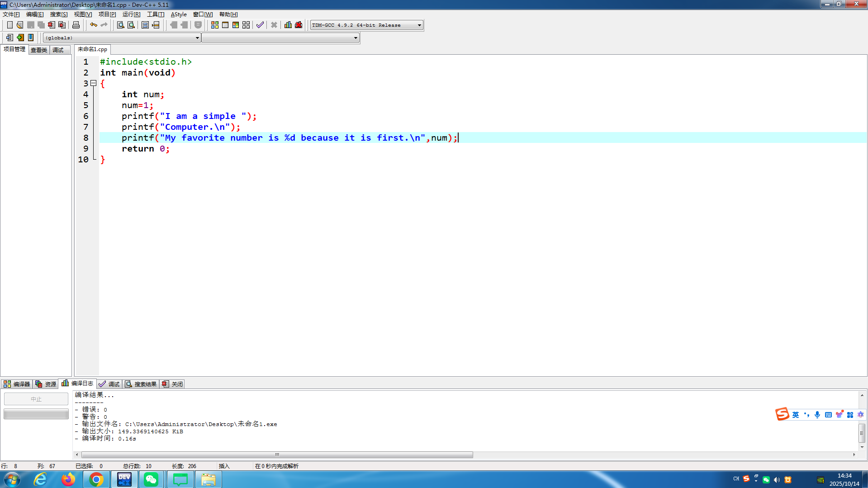868x488 pixels.
Task: Open the 搜索[S] menu
Action: [x=59, y=14]
